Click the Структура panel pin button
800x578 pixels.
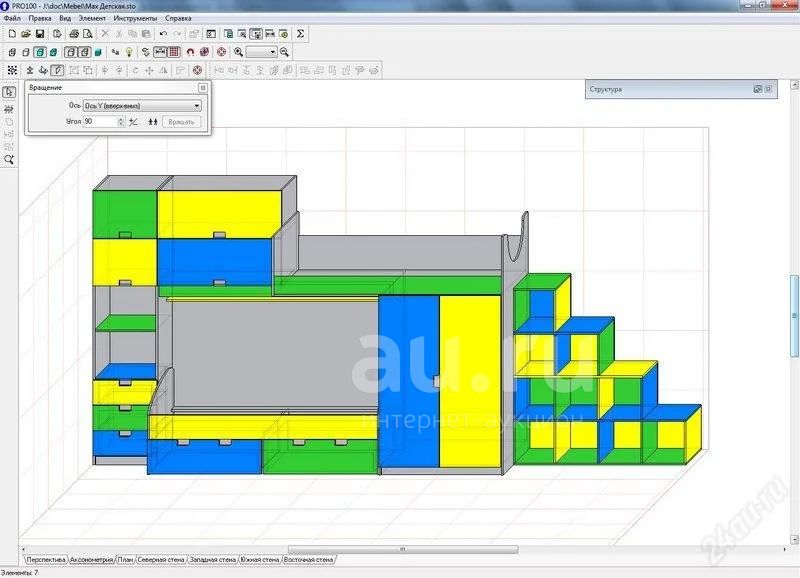758,89
